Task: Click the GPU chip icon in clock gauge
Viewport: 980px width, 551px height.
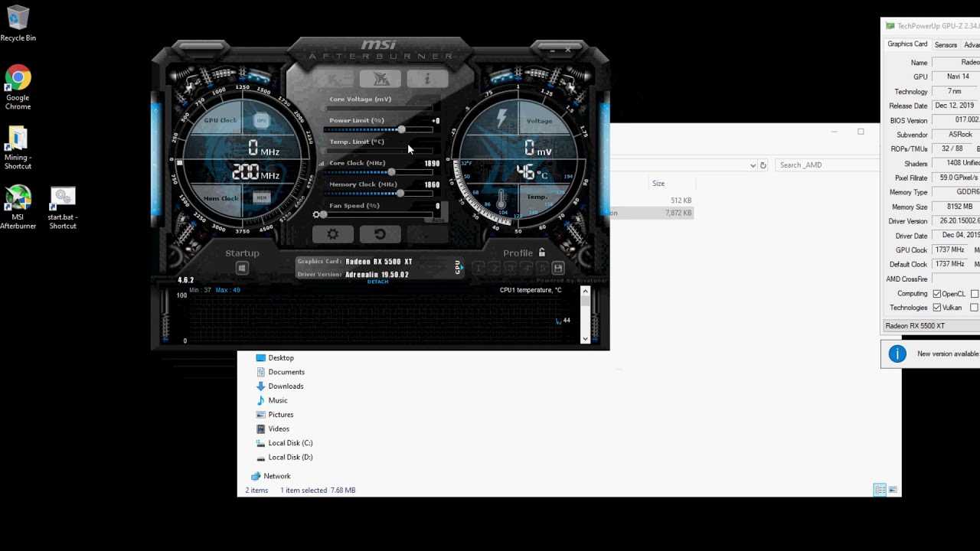Action: [x=261, y=120]
